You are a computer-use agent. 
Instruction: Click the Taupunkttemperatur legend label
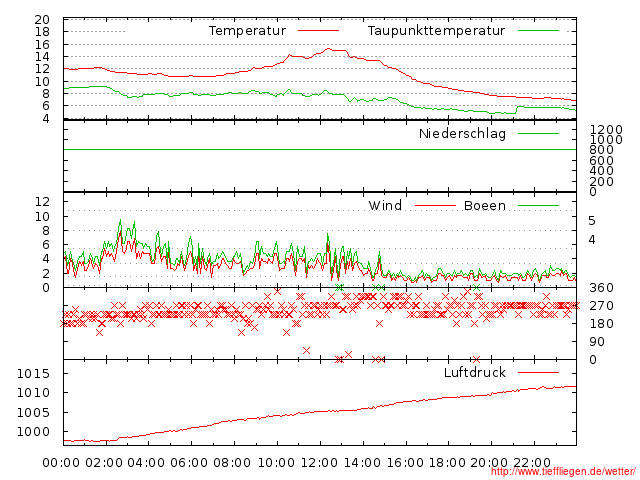pyautogui.click(x=436, y=31)
